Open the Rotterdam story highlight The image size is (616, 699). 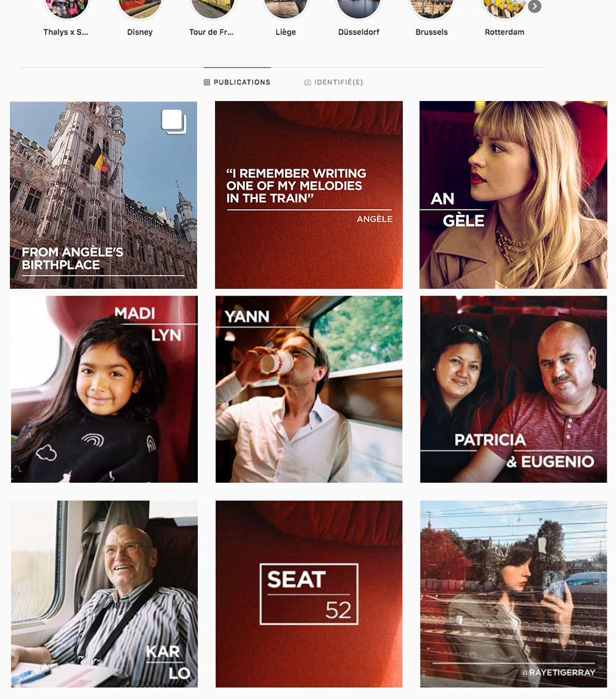pyautogui.click(x=505, y=9)
